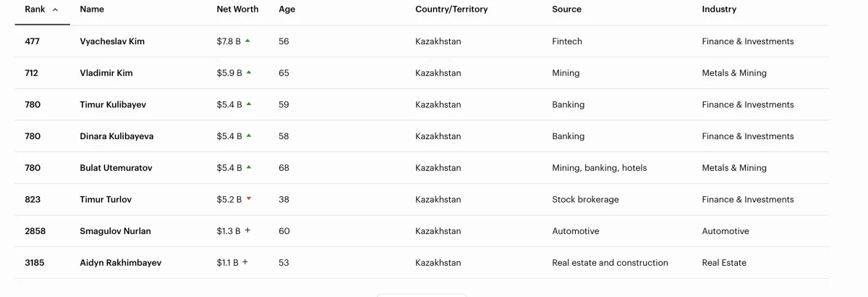Image resolution: width=868 pixels, height=297 pixels.
Task: Click the plus icon next to Smagulov Nurlan's net worth
Action: 247,230
